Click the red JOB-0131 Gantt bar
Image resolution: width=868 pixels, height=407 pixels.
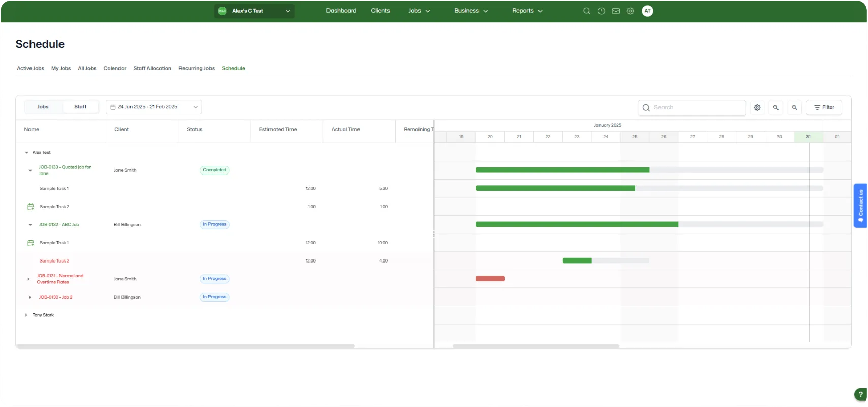[x=490, y=279]
